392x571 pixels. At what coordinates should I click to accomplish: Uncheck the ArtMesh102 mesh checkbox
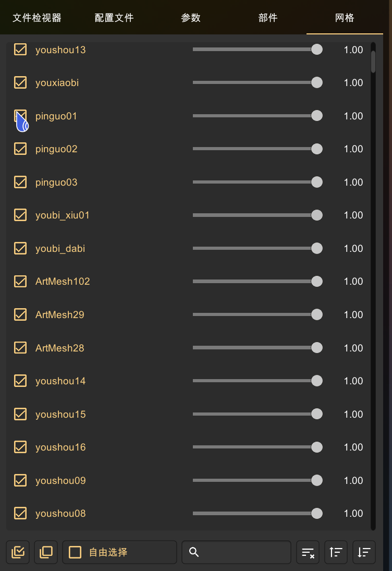[20, 281]
